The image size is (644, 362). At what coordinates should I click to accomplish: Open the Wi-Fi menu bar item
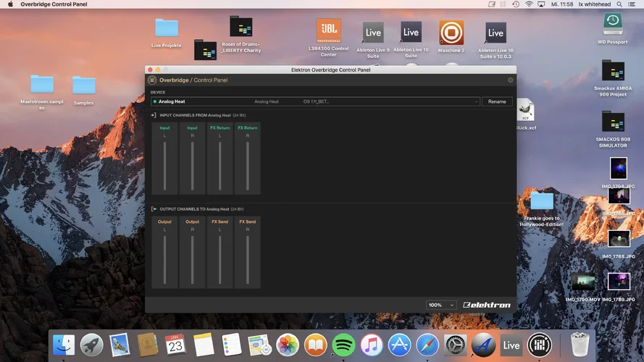[x=529, y=4]
